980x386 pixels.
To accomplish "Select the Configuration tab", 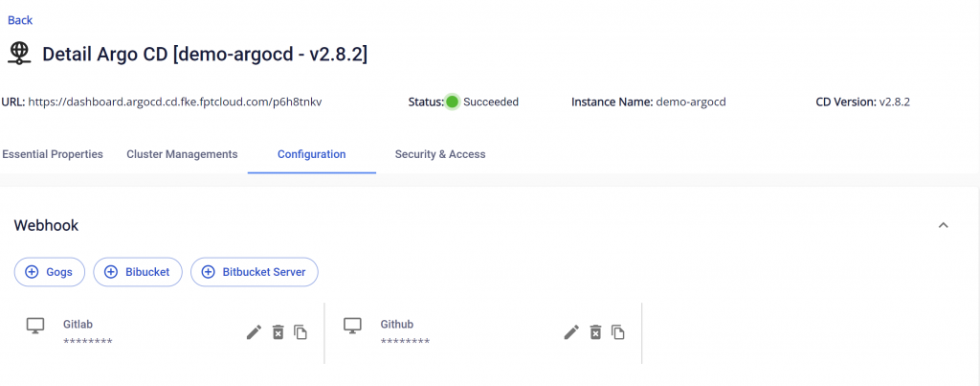I will pyautogui.click(x=311, y=154).
